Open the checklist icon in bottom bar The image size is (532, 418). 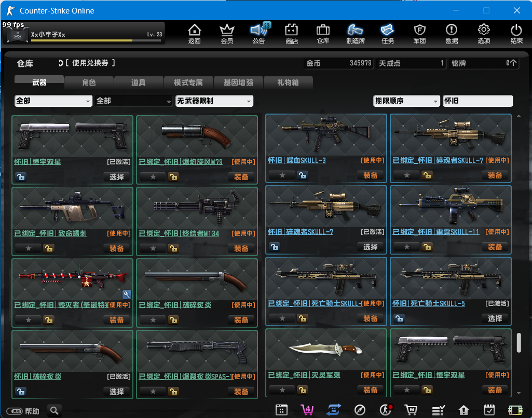coord(438,410)
